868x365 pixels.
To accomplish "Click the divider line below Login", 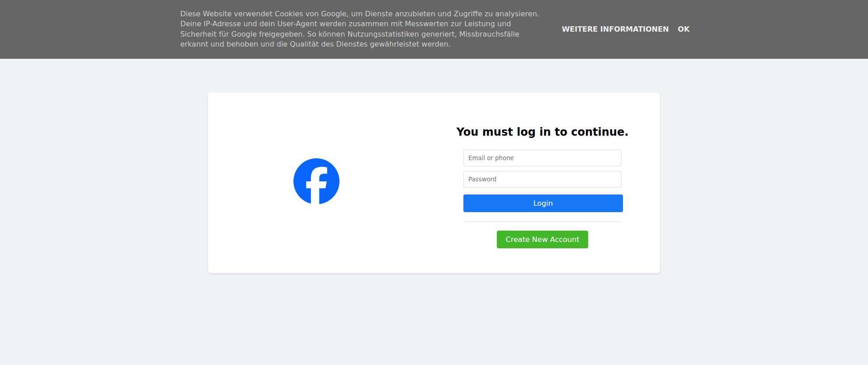I will [542, 221].
